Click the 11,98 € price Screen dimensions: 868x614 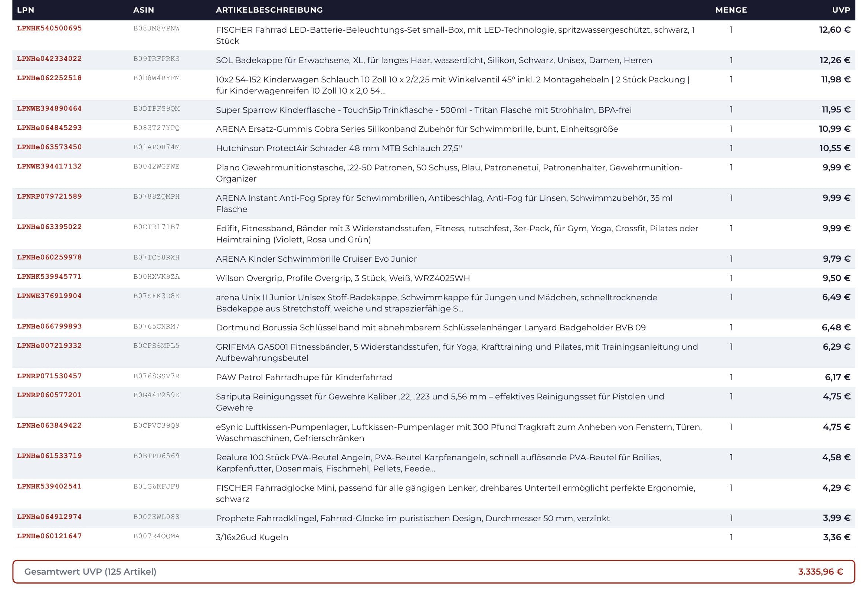(836, 80)
